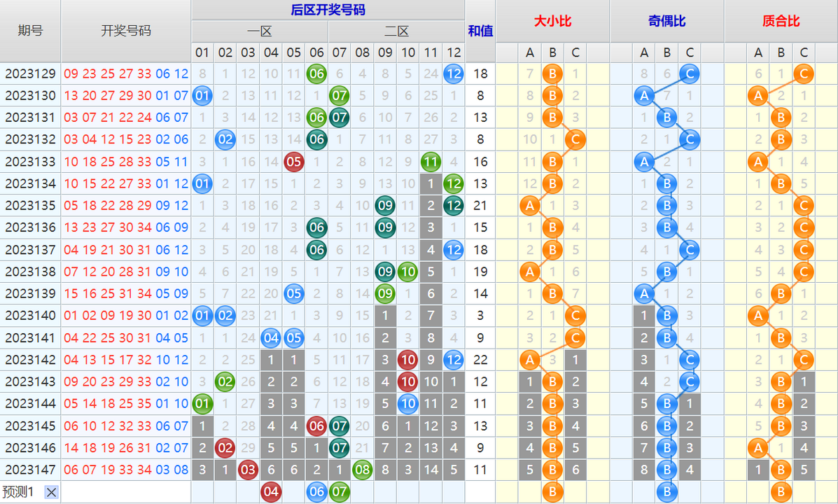
Task: Click blue 05 ball in row 2023139
Action: [x=293, y=293]
